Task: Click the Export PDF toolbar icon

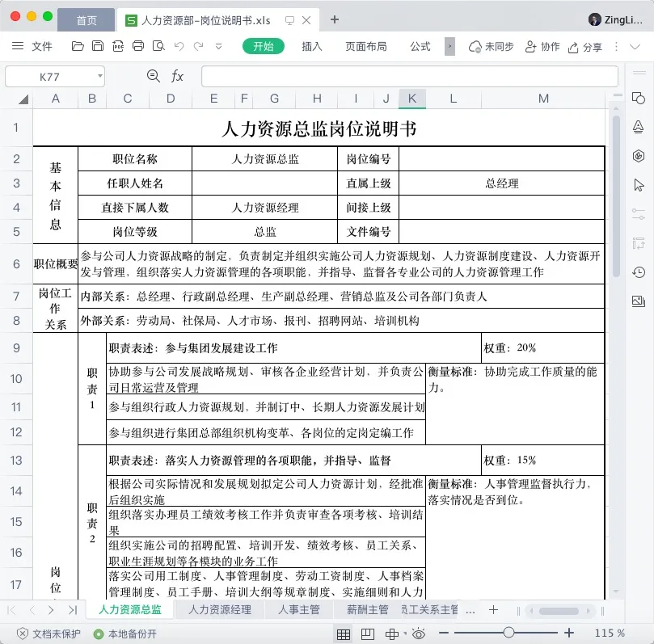Action: coord(118,46)
